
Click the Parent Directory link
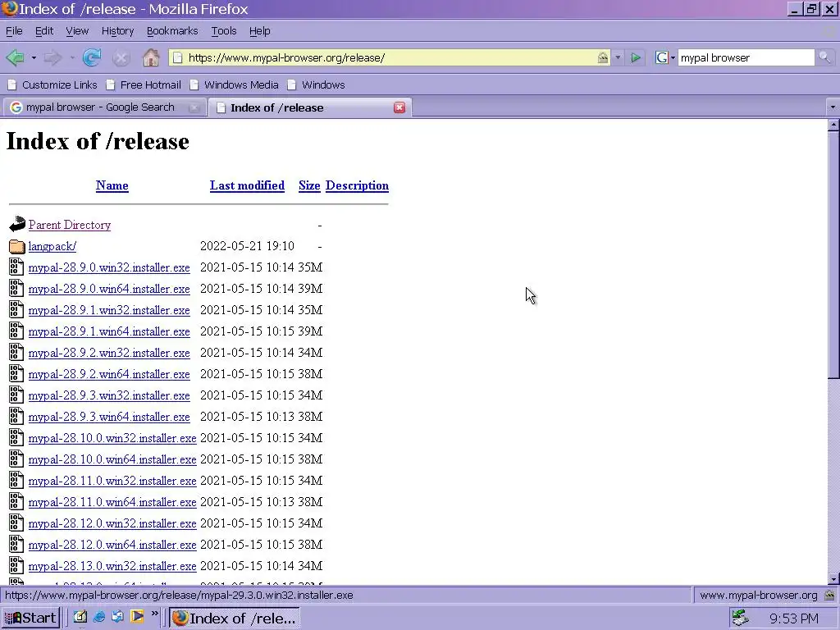click(70, 225)
